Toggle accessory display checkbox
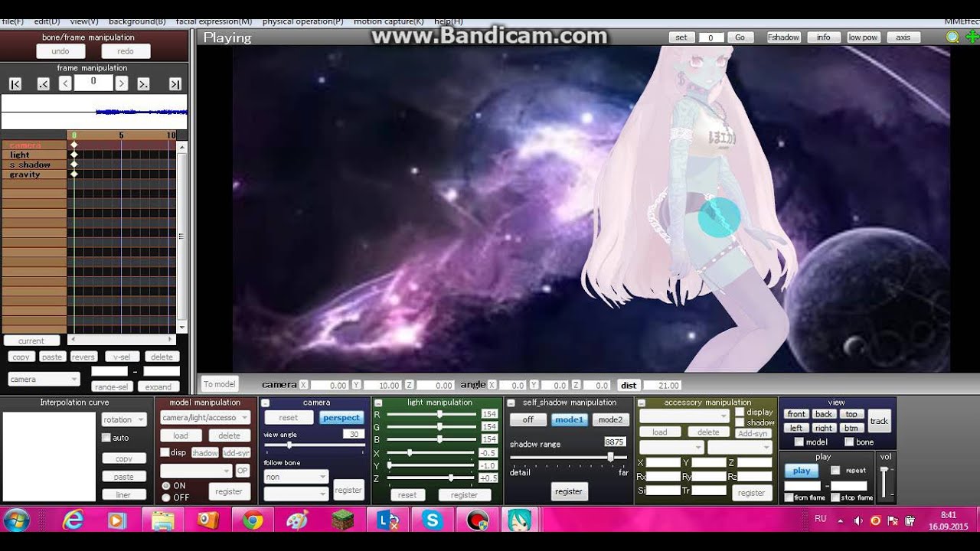Image resolution: width=980 pixels, height=551 pixels. click(740, 412)
